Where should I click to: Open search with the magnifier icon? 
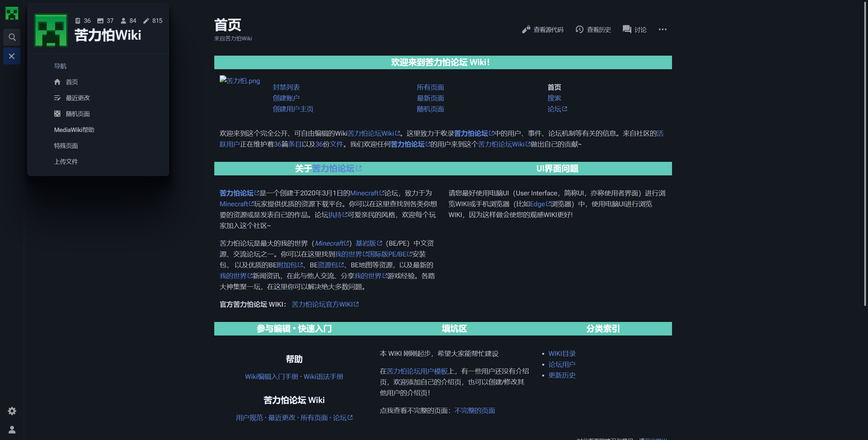pyautogui.click(x=12, y=37)
